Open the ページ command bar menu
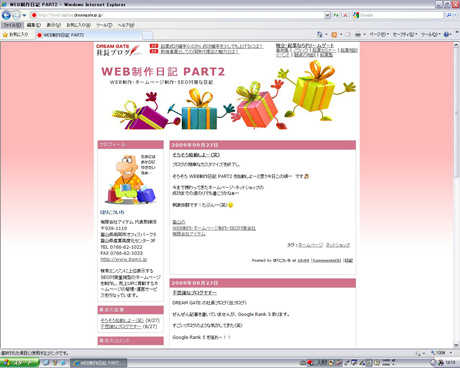This screenshot has height=368, width=460. [x=379, y=34]
